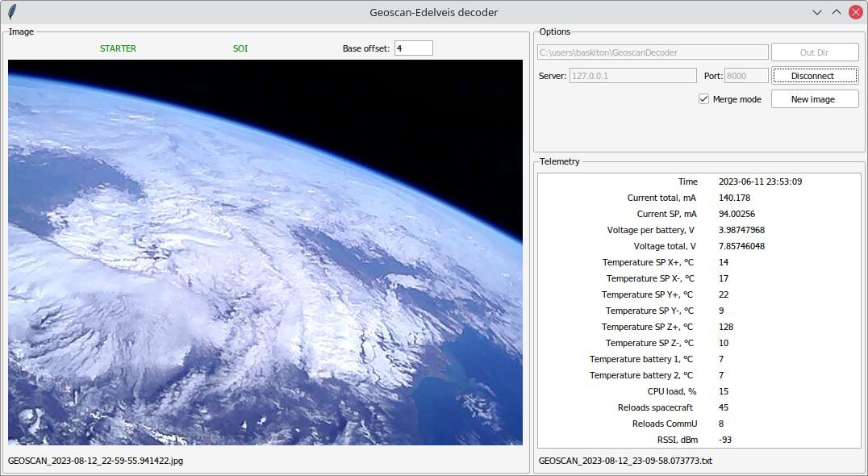Toggle the Merge mode checkbox

click(703, 99)
